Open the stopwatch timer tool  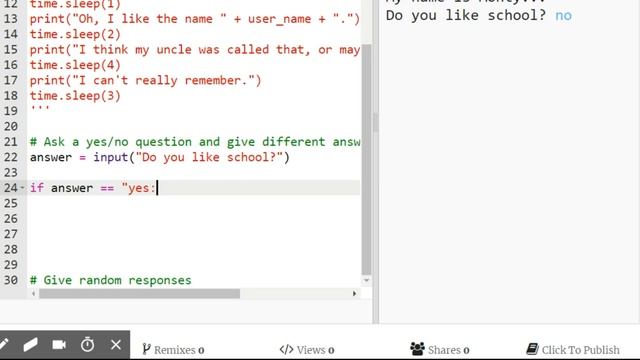(87, 345)
